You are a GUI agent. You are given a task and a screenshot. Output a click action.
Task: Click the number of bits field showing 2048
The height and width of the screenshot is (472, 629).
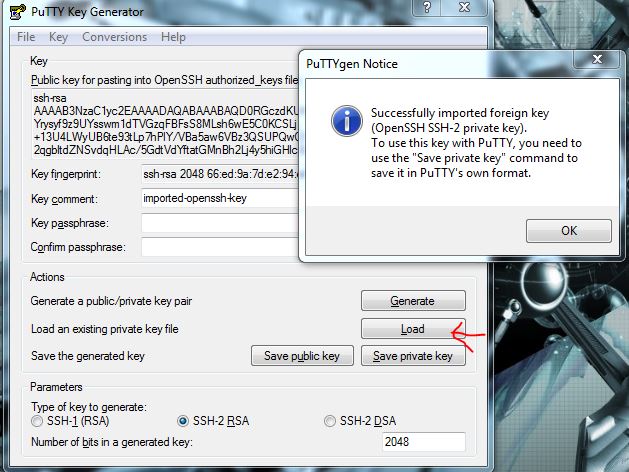[424, 442]
